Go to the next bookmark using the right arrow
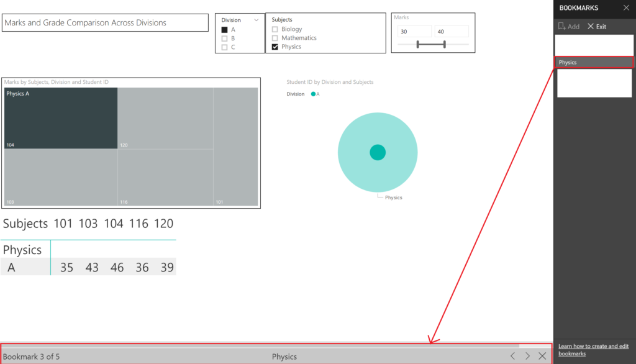The image size is (636, 364). click(x=527, y=356)
